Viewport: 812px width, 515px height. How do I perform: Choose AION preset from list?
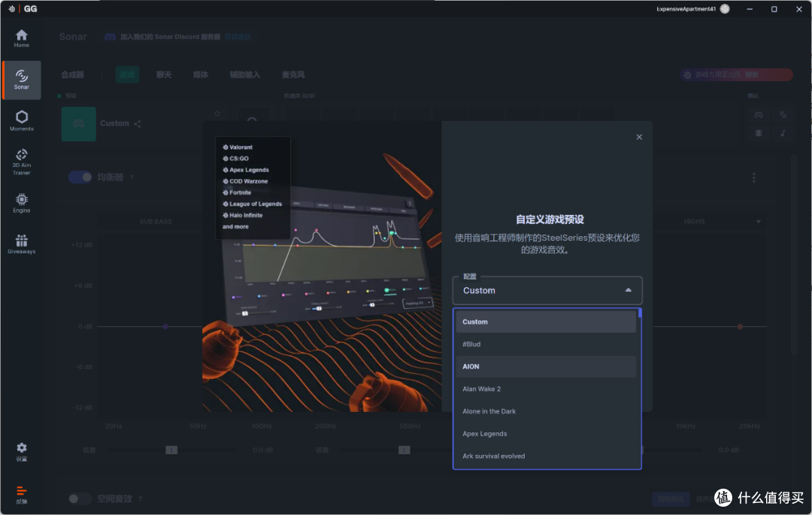(x=546, y=366)
